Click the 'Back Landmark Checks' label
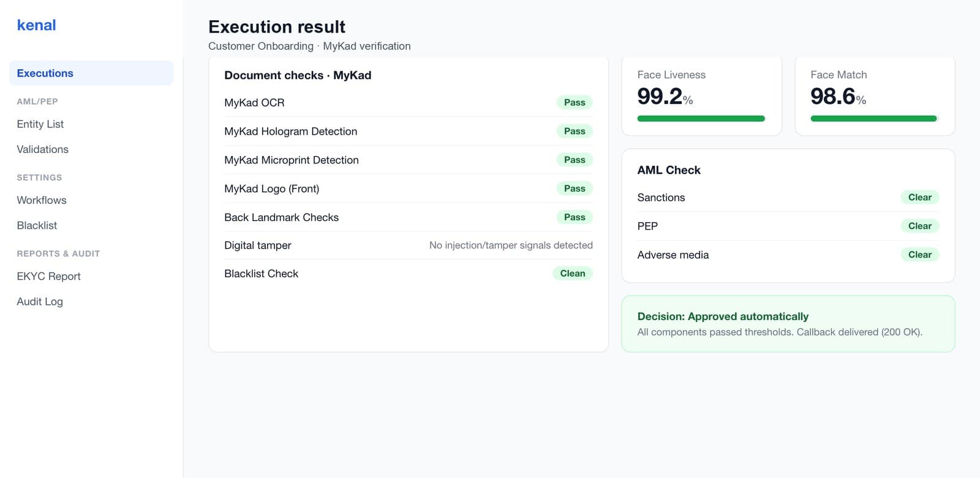 [x=281, y=217]
